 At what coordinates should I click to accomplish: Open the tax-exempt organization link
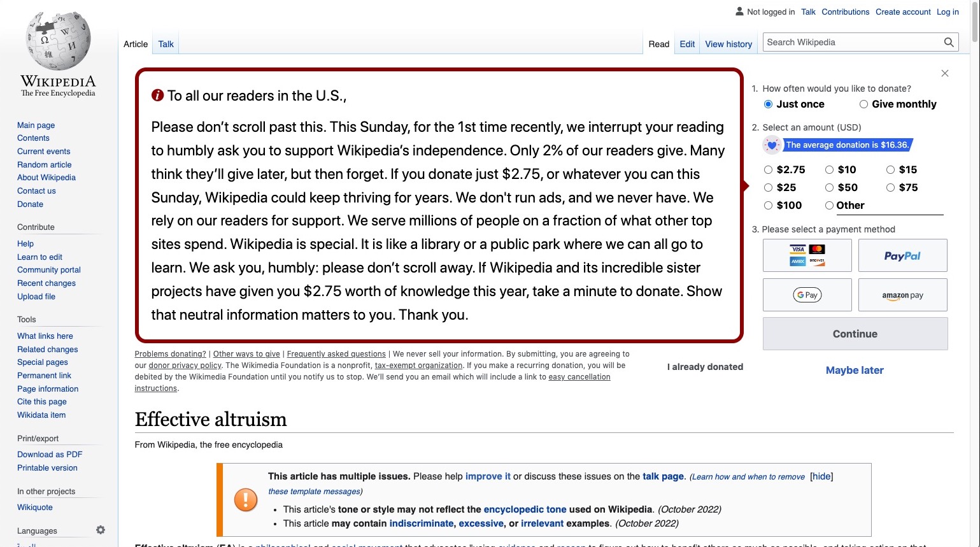click(x=418, y=366)
